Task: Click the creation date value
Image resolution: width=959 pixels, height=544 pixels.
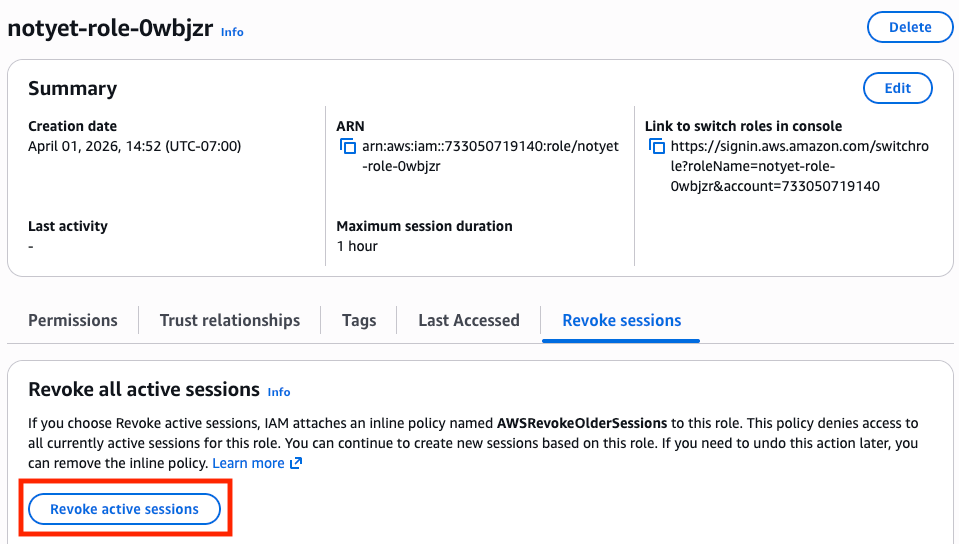Action: pos(134,147)
